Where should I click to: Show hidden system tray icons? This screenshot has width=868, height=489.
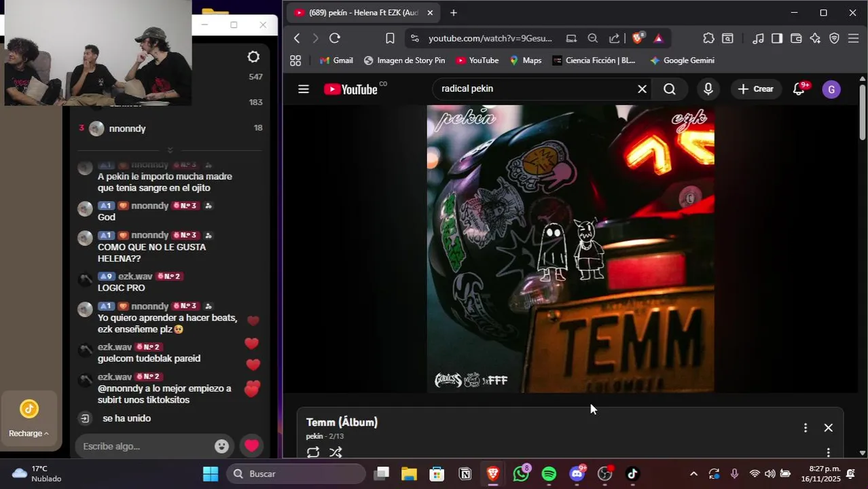(693, 473)
